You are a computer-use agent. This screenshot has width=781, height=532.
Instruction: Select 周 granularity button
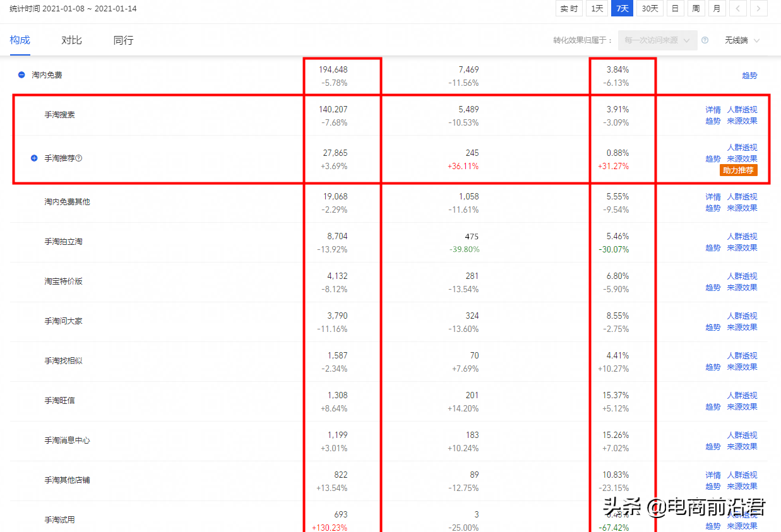(x=696, y=9)
